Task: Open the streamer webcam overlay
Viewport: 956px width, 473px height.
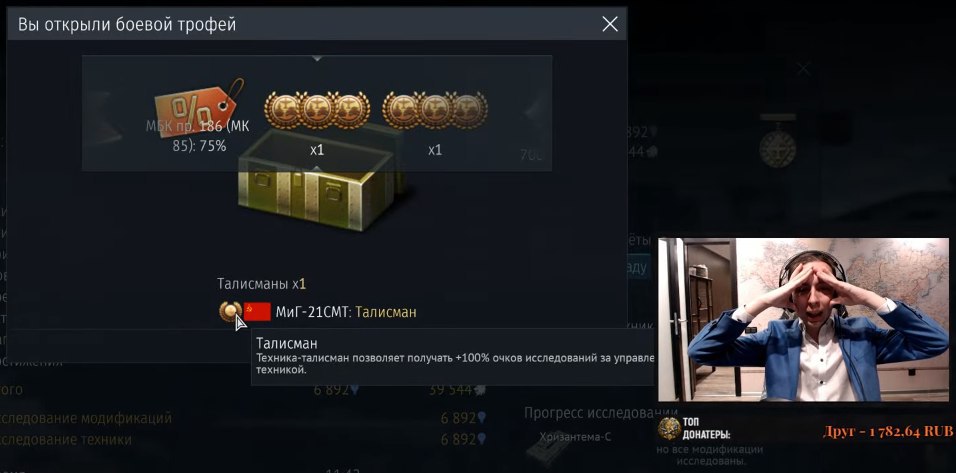Action: click(x=803, y=319)
